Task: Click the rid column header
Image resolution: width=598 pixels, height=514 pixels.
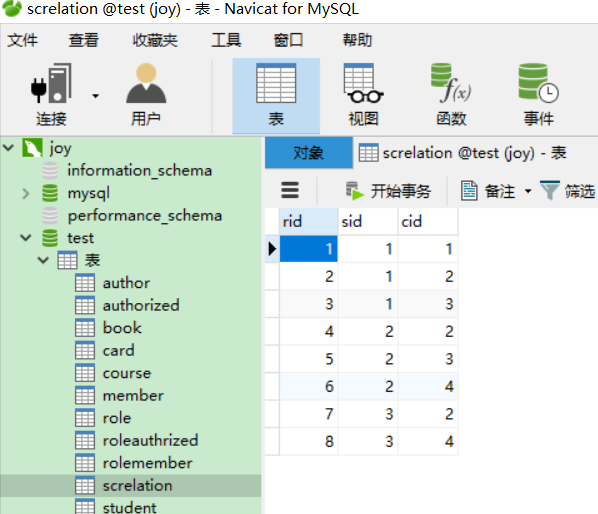Action: coord(309,221)
